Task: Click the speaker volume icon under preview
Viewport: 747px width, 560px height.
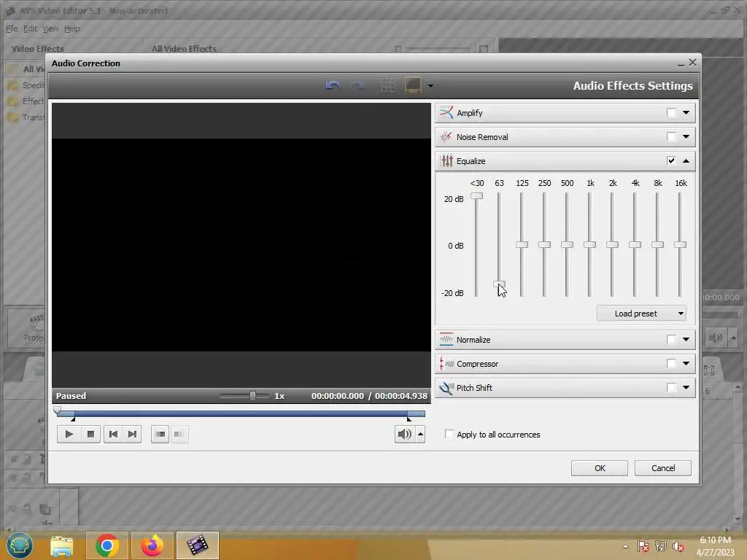Action: [x=404, y=435]
